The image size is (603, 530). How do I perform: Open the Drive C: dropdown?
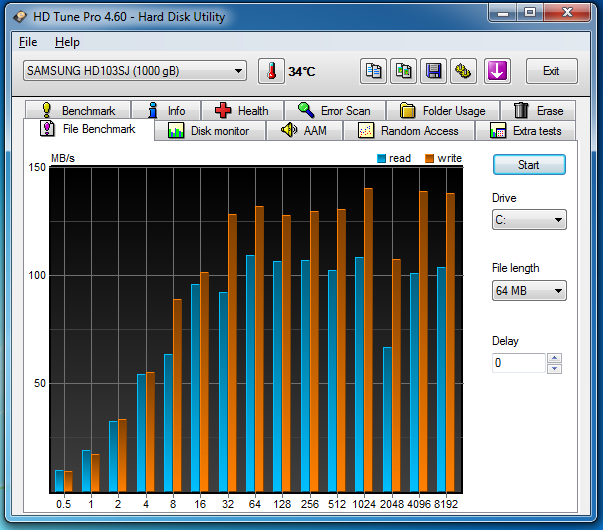pyautogui.click(x=529, y=220)
